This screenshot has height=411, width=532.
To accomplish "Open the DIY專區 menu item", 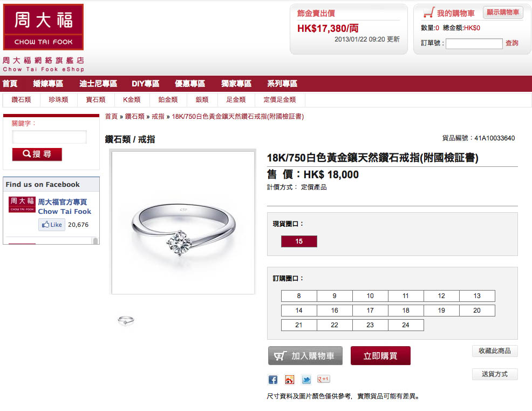I will click(146, 84).
